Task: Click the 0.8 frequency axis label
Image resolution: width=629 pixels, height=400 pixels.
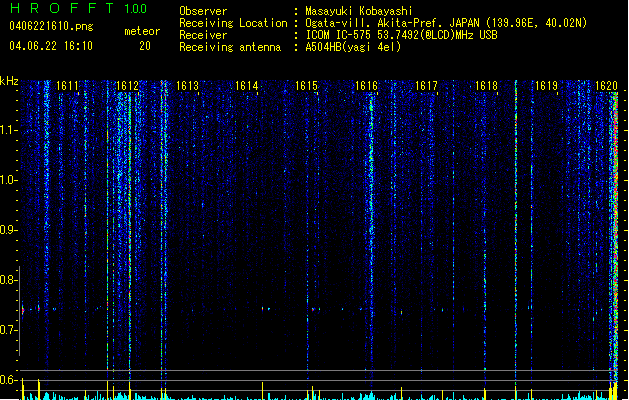Action: (x=8, y=280)
